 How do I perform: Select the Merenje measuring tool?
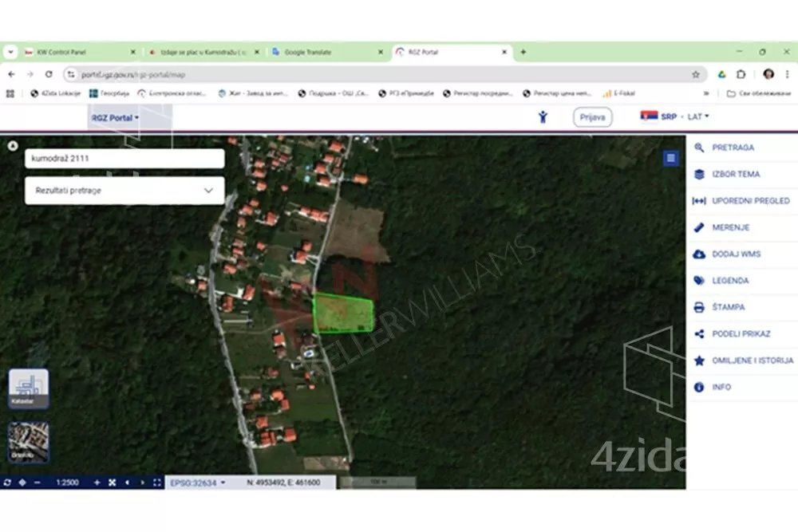[x=729, y=227]
